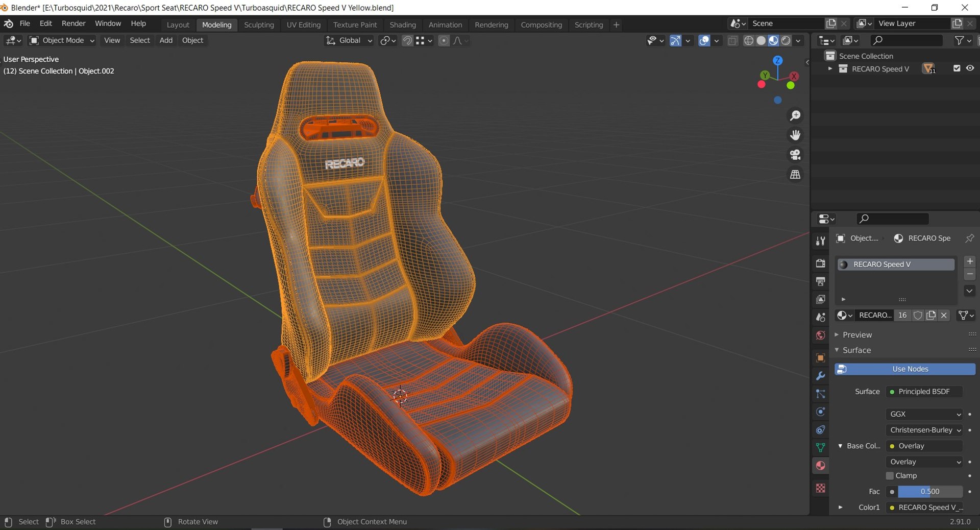Toggle viewport overlays display

tap(704, 41)
